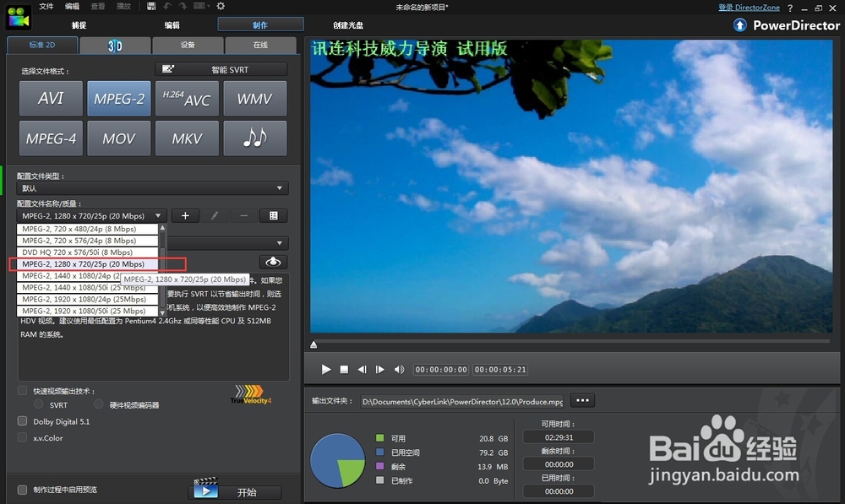Click the current timecode 00:00:00:00 field
The image size is (845, 504).
click(441, 370)
